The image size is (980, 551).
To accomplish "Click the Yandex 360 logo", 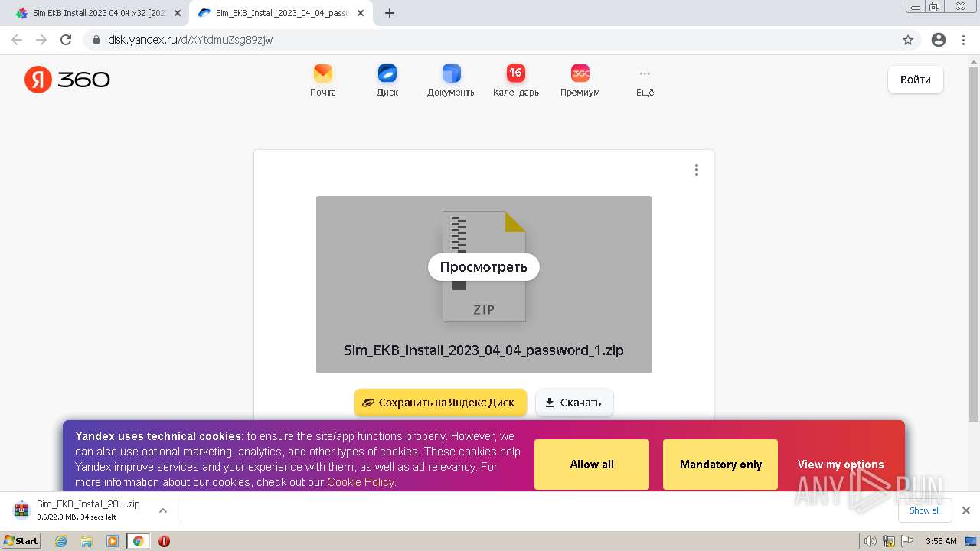I will (x=67, y=80).
